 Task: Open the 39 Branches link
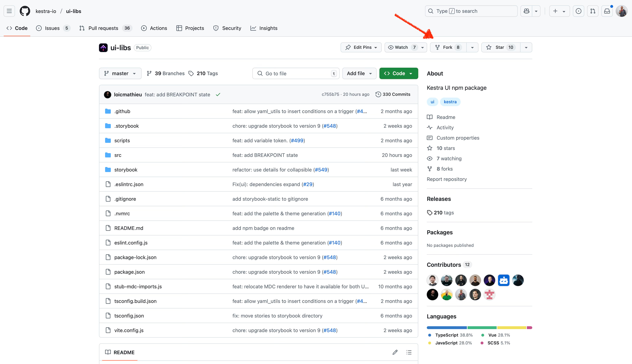pos(165,73)
